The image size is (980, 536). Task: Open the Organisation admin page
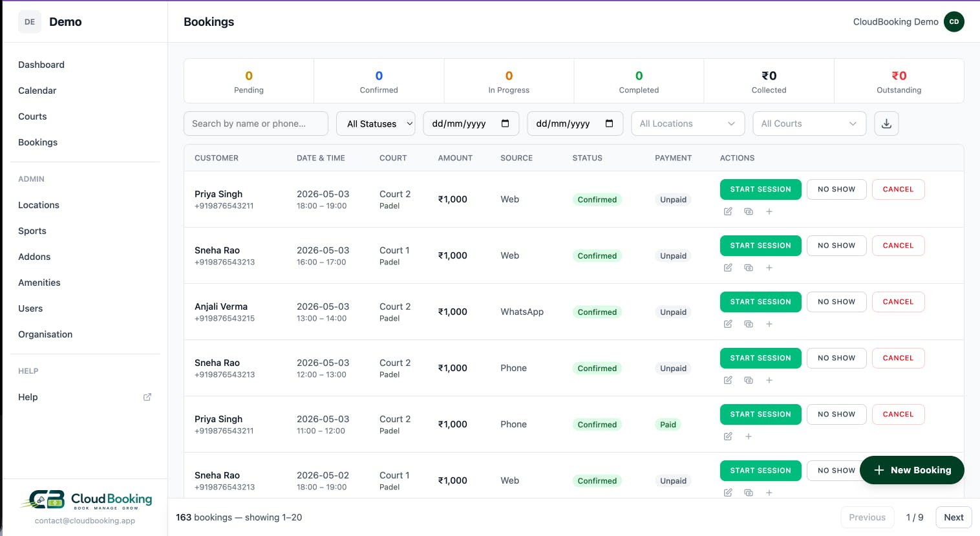(45, 334)
